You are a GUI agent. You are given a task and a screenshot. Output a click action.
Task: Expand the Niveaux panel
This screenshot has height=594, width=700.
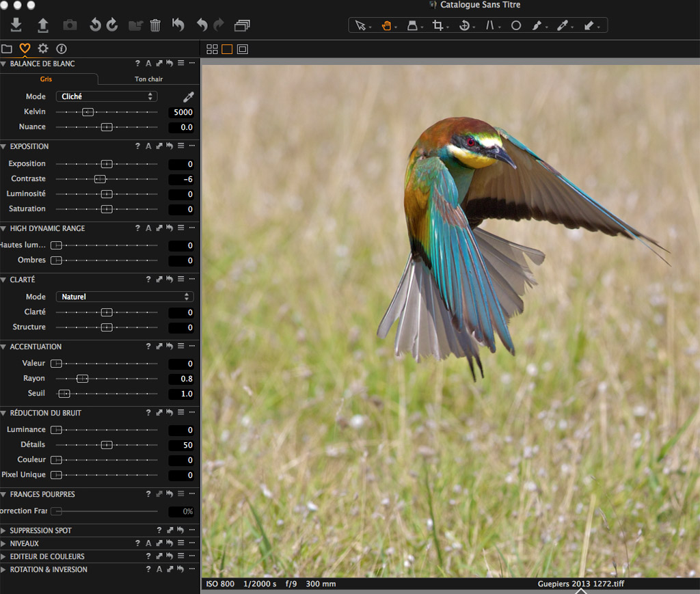pos(3,543)
